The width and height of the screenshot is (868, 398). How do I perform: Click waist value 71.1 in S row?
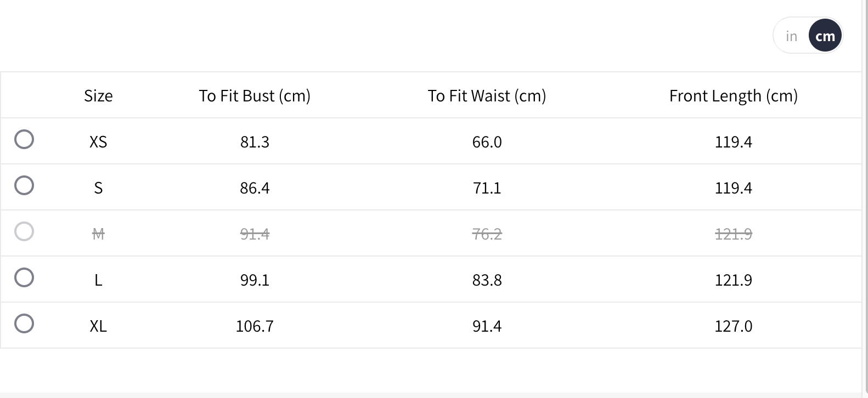pyautogui.click(x=487, y=188)
